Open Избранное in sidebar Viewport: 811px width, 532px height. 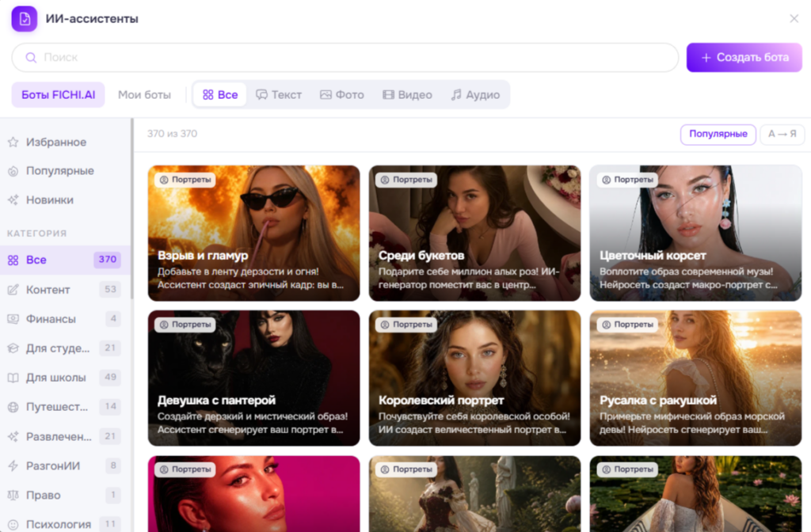65,142
